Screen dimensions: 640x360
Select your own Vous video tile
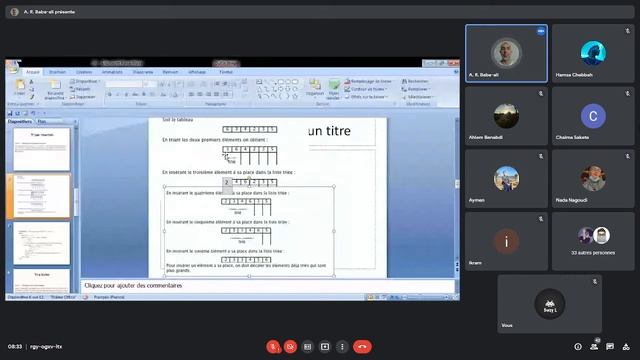pyautogui.click(x=549, y=304)
